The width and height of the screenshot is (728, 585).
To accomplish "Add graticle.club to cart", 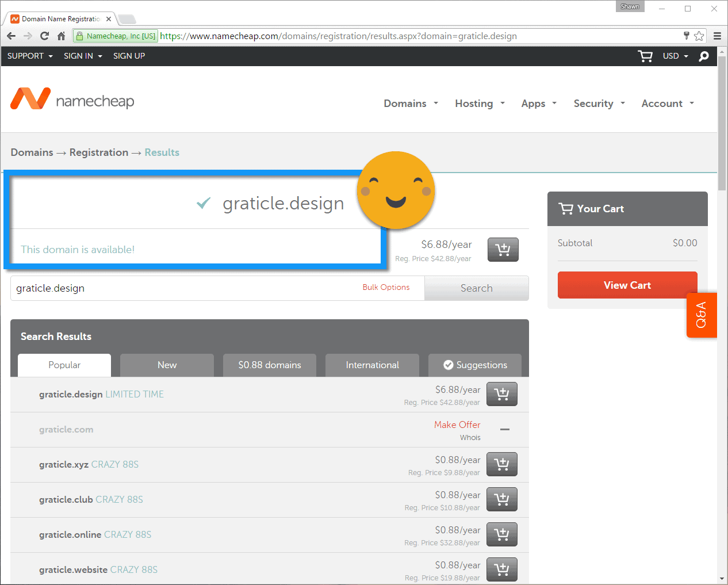I will pyautogui.click(x=502, y=499).
